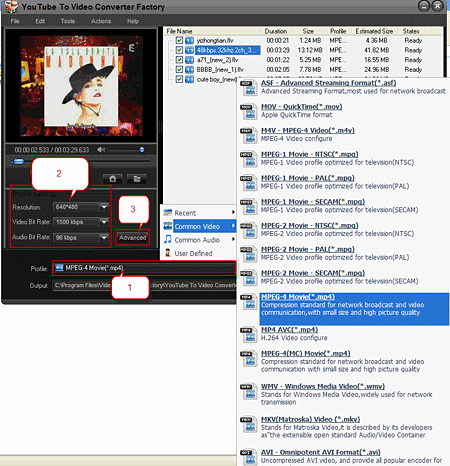450x466 pixels.
Task: Expand the Common Video submenu
Action: click(x=233, y=226)
